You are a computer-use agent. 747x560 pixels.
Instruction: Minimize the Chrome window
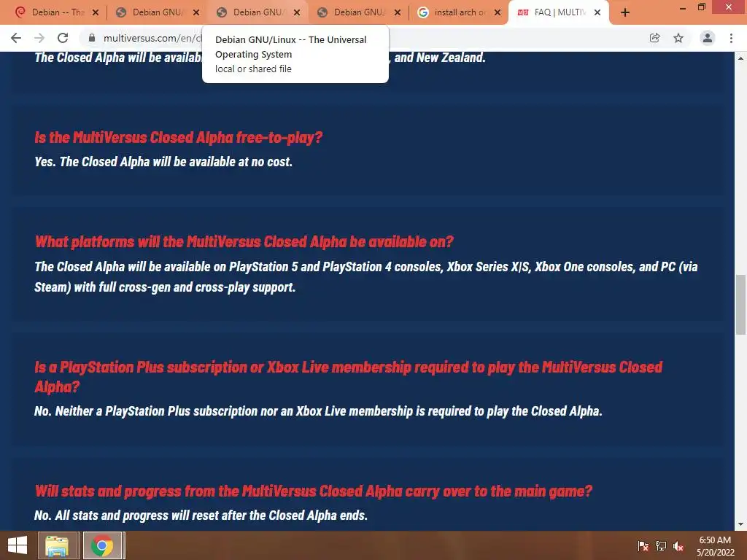[682, 7]
